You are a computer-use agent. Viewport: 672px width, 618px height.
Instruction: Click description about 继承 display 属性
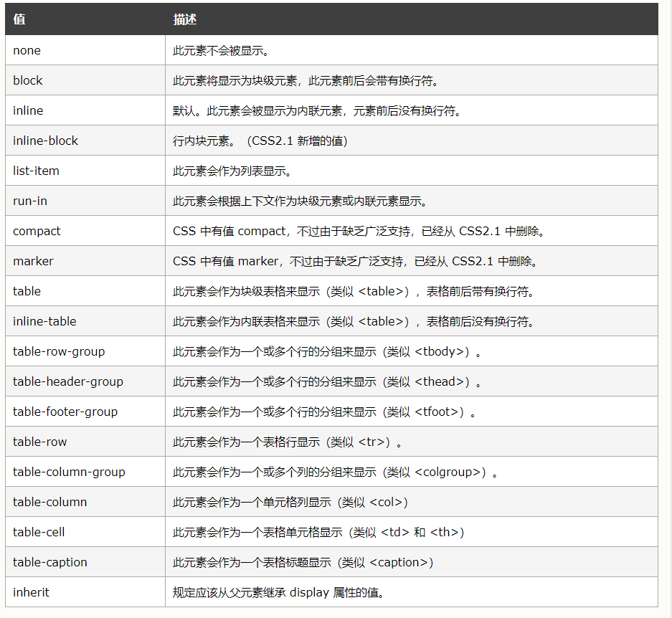pos(279,592)
